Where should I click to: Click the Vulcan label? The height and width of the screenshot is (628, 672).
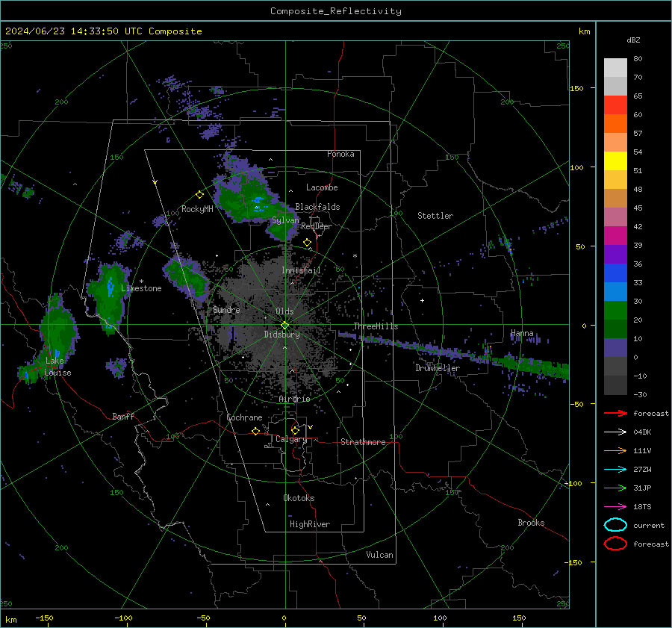379,555
